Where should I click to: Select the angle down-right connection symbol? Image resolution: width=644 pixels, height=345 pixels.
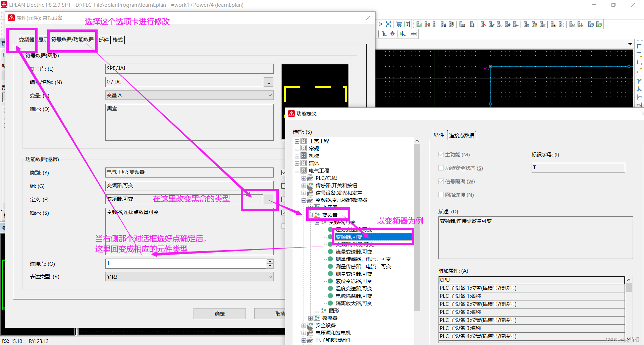tap(639, 46)
